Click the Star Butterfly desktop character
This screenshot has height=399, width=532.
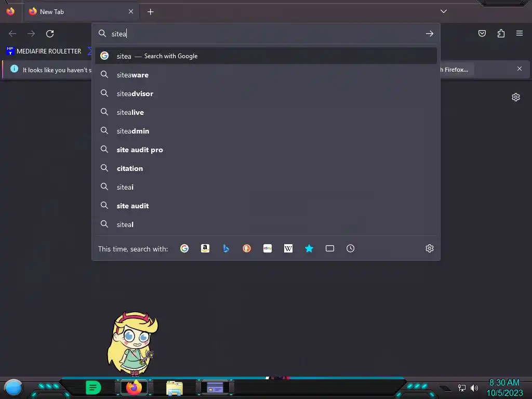tap(132, 343)
